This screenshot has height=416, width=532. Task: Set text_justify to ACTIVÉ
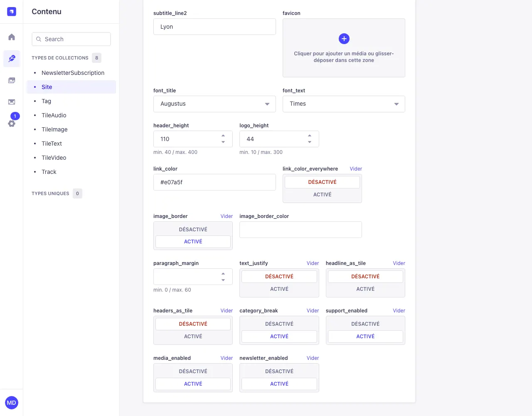pyautogui.click(x=279, y=289)
